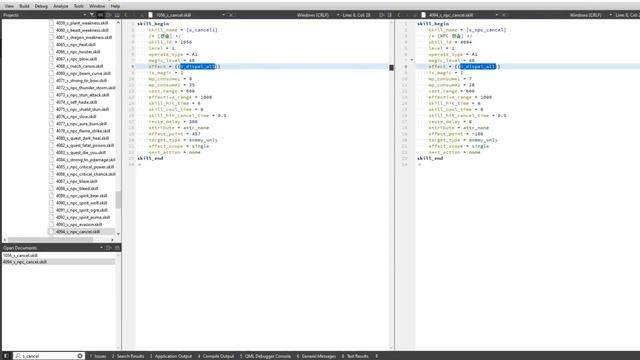Open the Tools menu
The width and height of the screenshot is (640, 360).
point(78,6)
